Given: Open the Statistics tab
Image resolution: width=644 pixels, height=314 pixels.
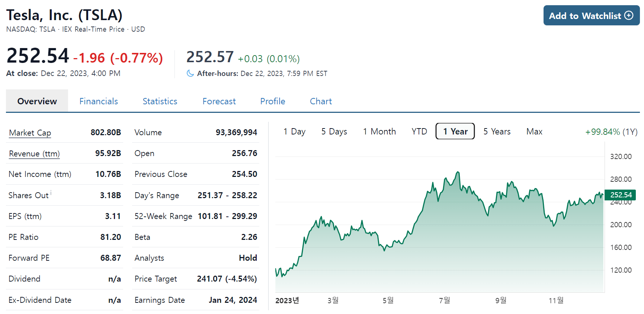Looking at the screenshot, I should point(160,101).
